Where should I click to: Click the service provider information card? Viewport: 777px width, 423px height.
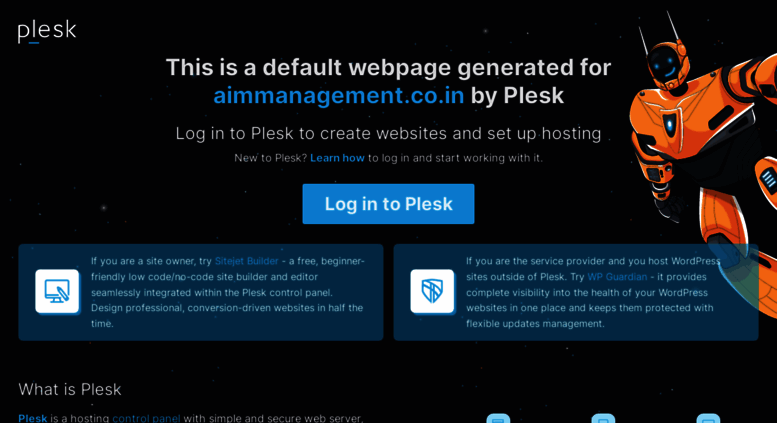(x=576, y=292)
